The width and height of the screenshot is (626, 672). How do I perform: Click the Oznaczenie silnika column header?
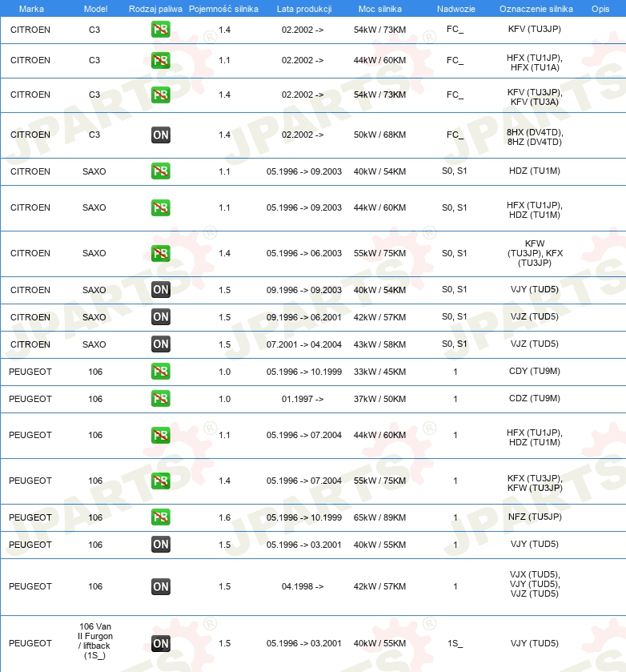tap(536, 9)
